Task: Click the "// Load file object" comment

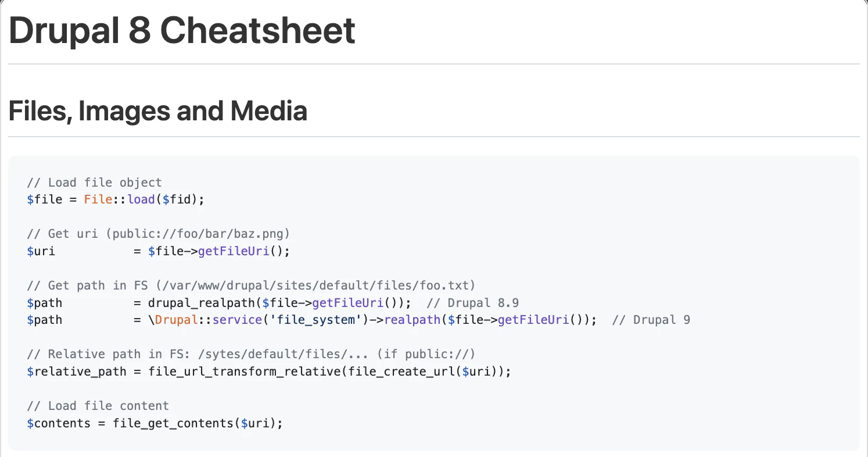Action: pyautogui.click(x=95, y=183)
